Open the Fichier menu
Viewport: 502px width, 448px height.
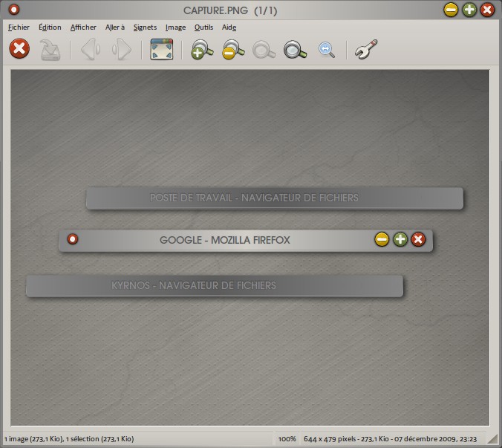(19, 27)
